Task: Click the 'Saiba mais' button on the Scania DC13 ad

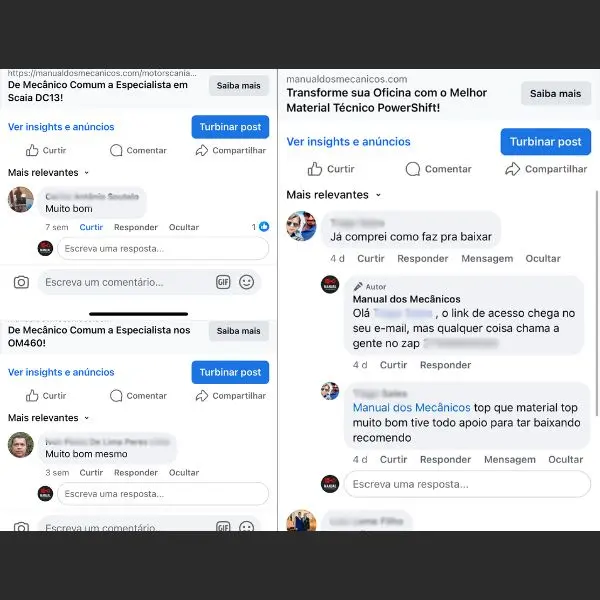Action: [x=238, y=86]
